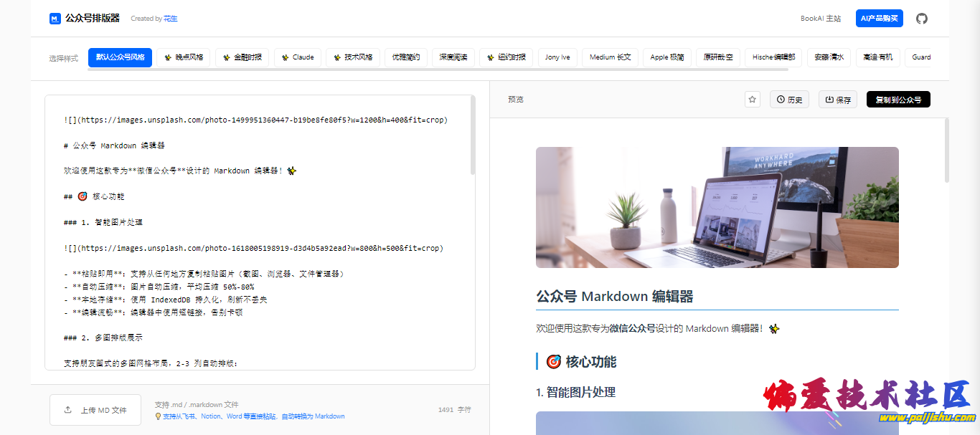This screenshot has height=435, width=980.
Task: Click the blue M logo icon
Action: pos(55,18)
